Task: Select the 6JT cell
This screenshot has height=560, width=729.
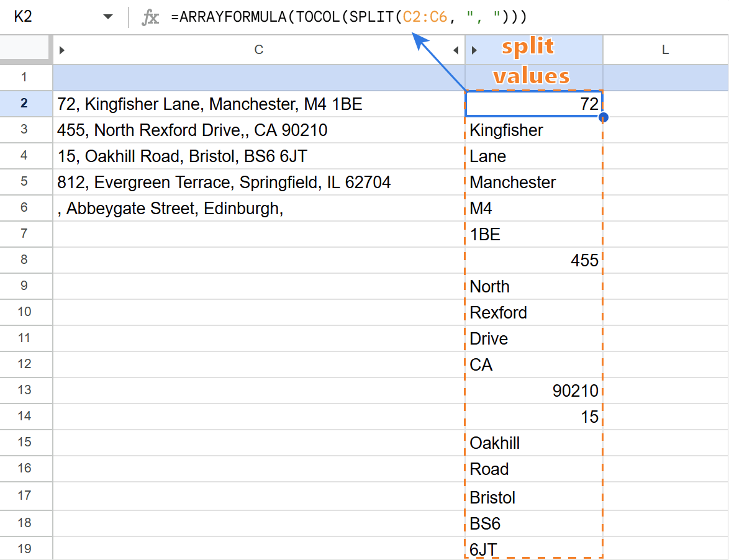Action: tap(534, 548)
